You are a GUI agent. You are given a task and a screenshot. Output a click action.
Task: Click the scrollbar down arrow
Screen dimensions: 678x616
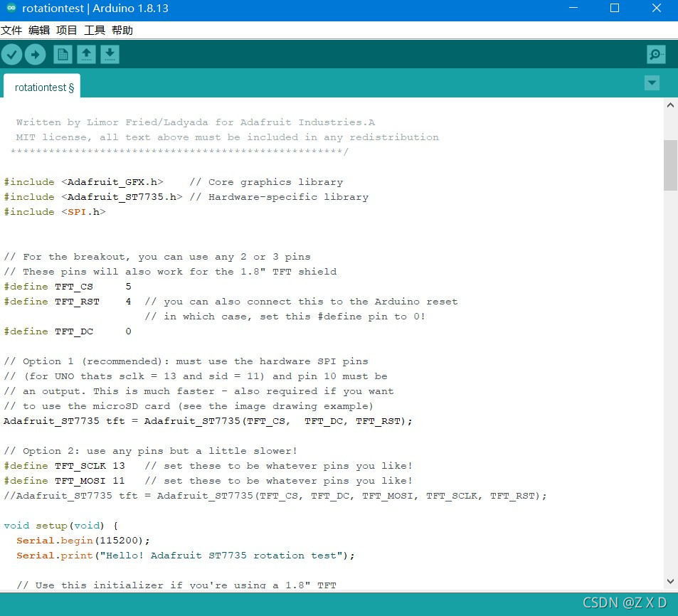670,581
